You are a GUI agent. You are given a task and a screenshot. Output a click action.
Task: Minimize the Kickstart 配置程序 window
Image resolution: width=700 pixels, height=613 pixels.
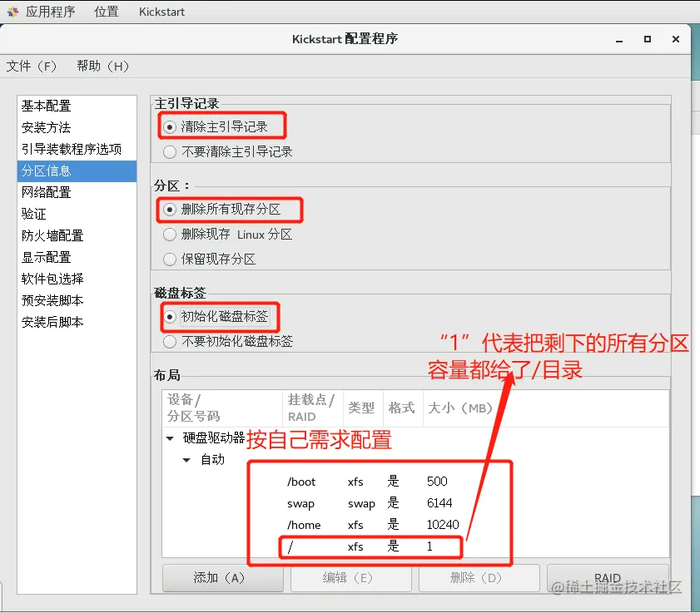click(x=619, y=40)
